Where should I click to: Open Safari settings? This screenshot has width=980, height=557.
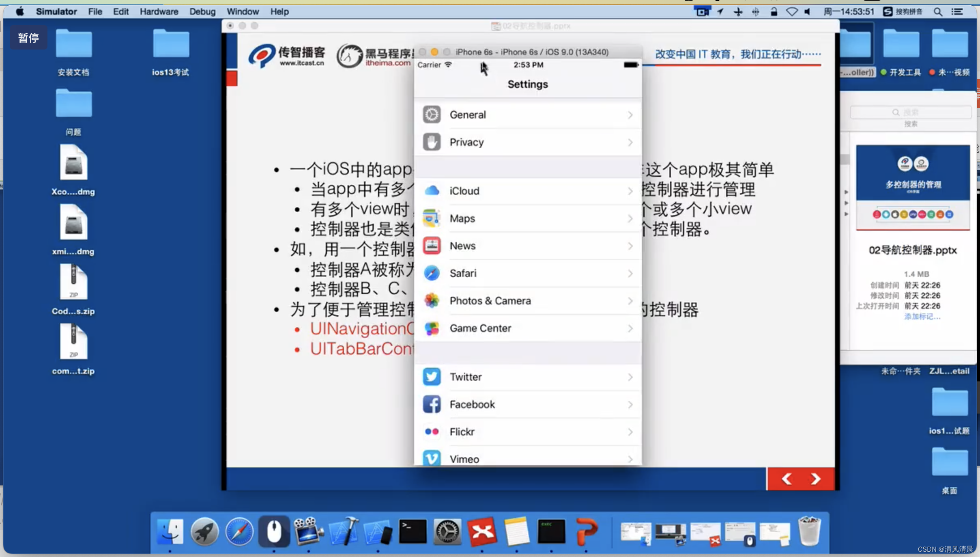pyautogui.click(x=528, y=274)
